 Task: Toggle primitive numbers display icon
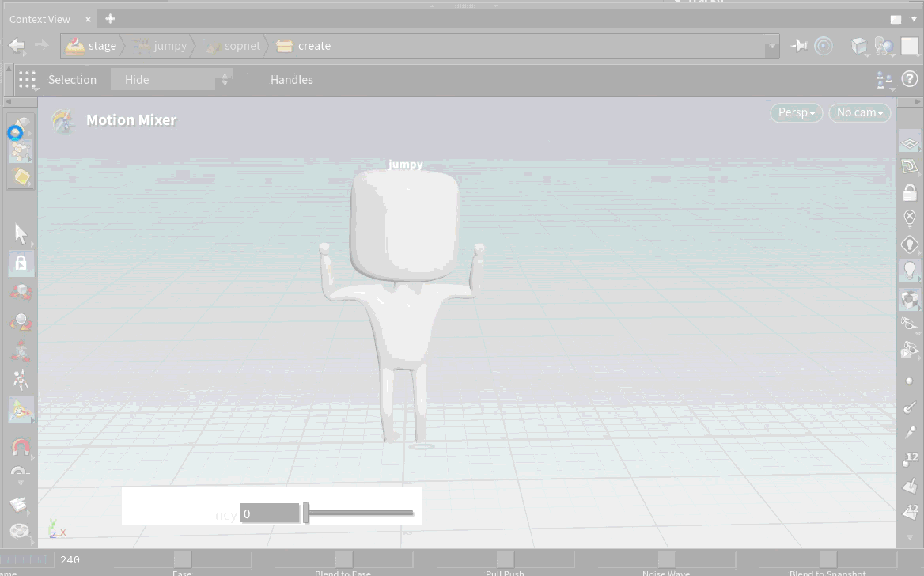coord(911,510)
